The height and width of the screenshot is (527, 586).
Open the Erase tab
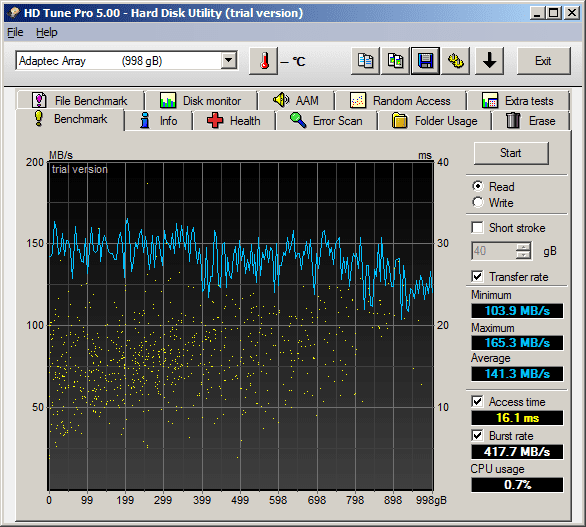531,121
